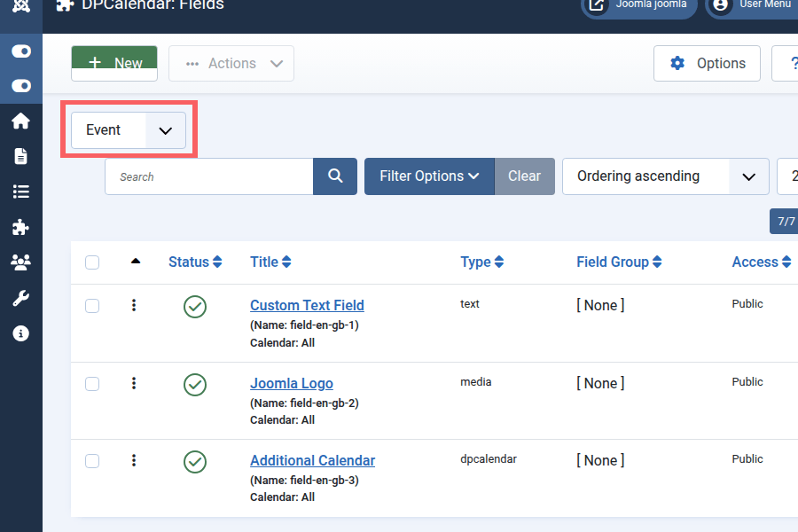Viewport: 798px width, 532px height.
Task: Expand the Filter Options panel
Action: (x=429, y=176)
